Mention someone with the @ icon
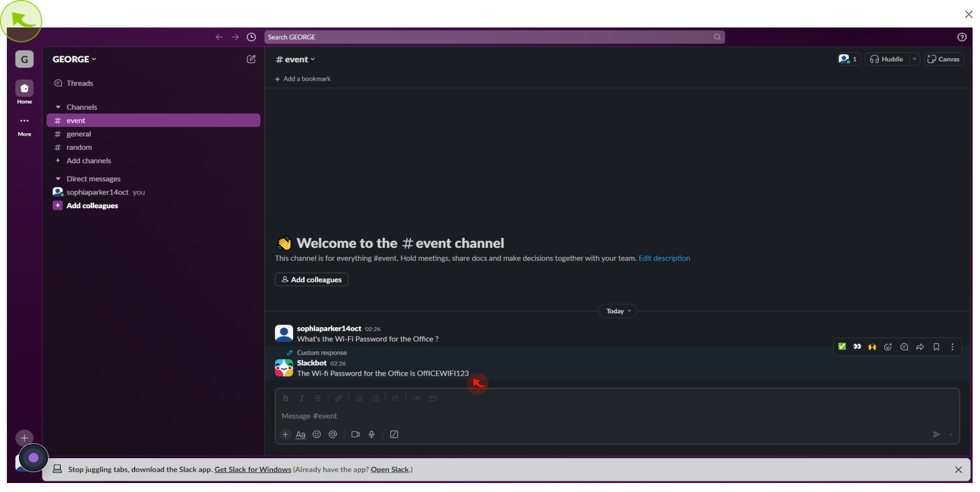Screen dimensions: 980x492 pyautogui.click(x=333, y=434)
